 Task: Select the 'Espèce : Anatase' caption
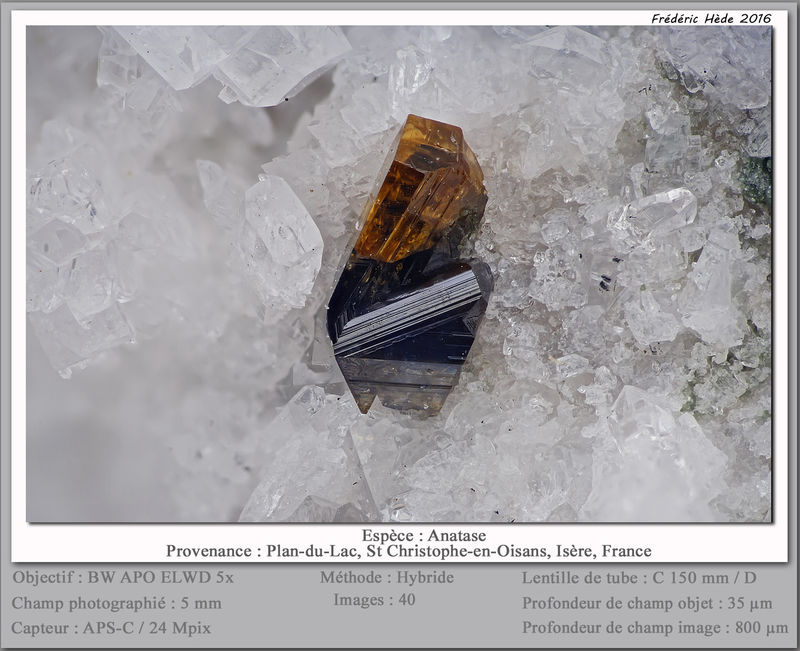(424, 535)
